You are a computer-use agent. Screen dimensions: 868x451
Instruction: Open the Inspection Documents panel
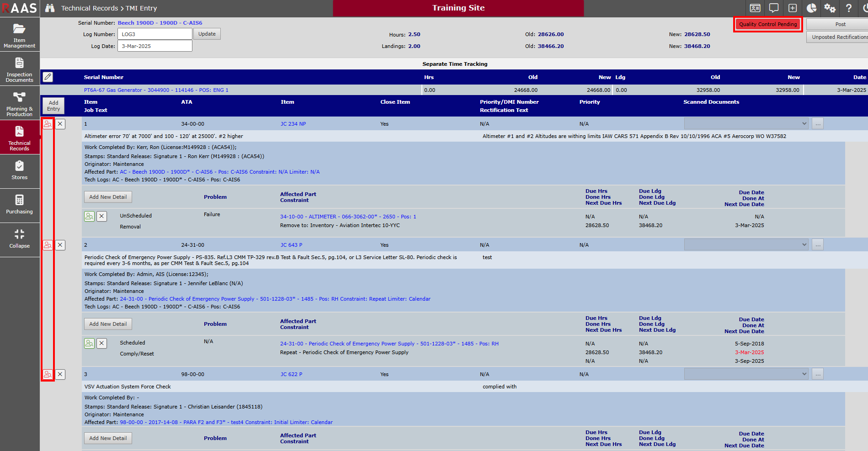[x=20, y=69]
